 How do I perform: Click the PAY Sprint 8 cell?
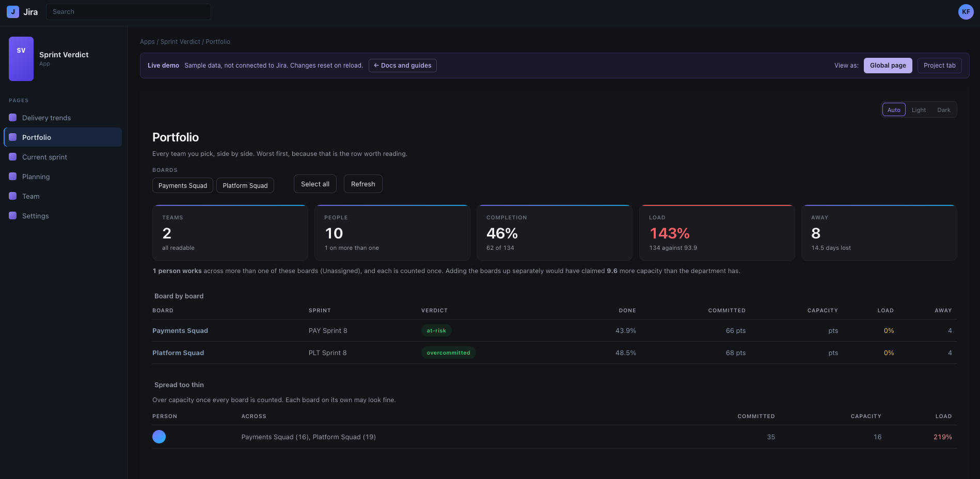coord(328,331)
